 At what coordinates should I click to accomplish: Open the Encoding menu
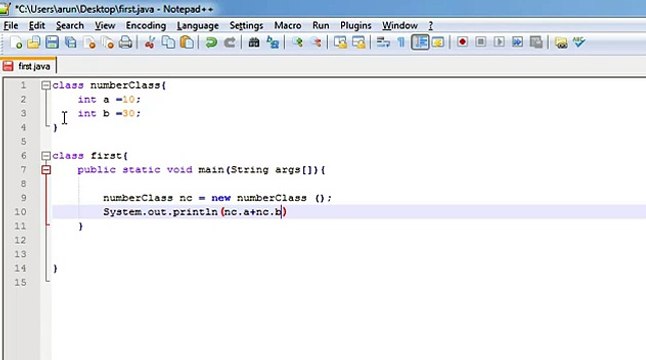146,26
